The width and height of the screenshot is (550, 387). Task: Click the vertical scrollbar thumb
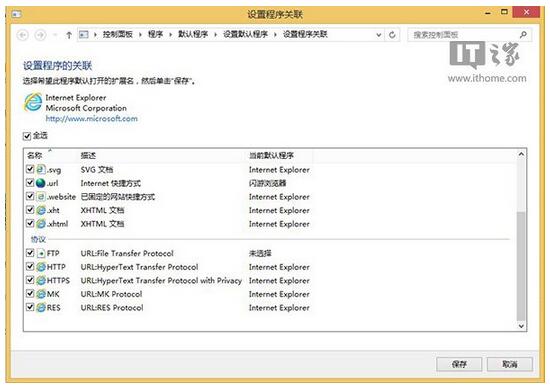[x=521, y=266]
